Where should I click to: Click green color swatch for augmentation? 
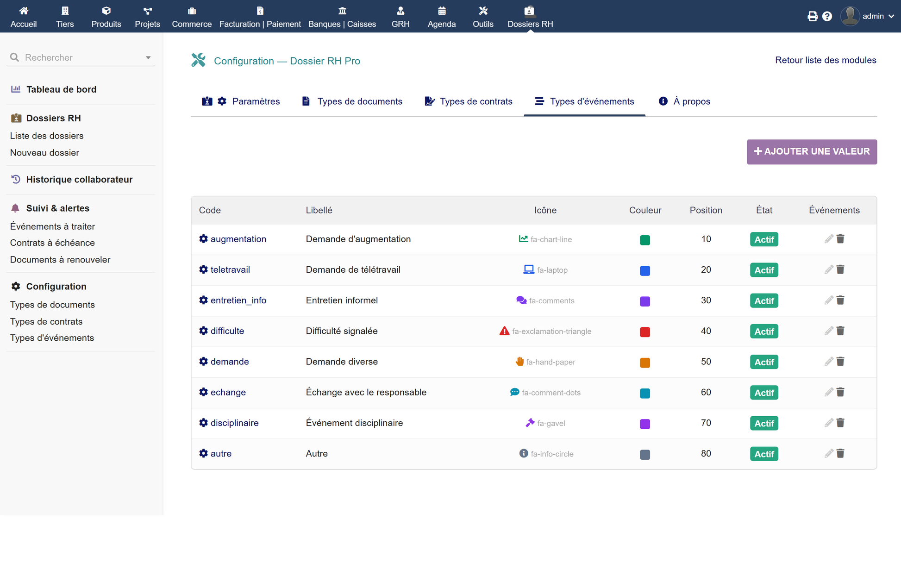tap(645, 240)
